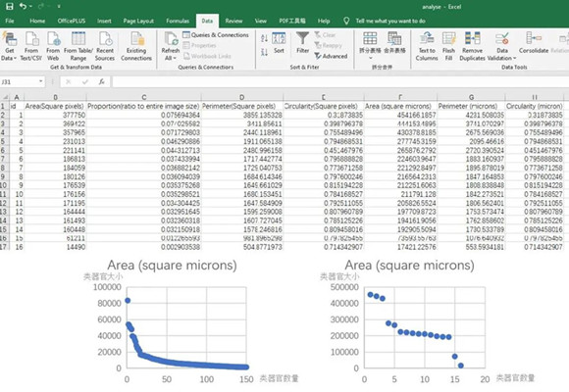The width and height of the screenshot is (569, 392).
Task: Click the Save icon in title bar
Action: pos(10,6)
